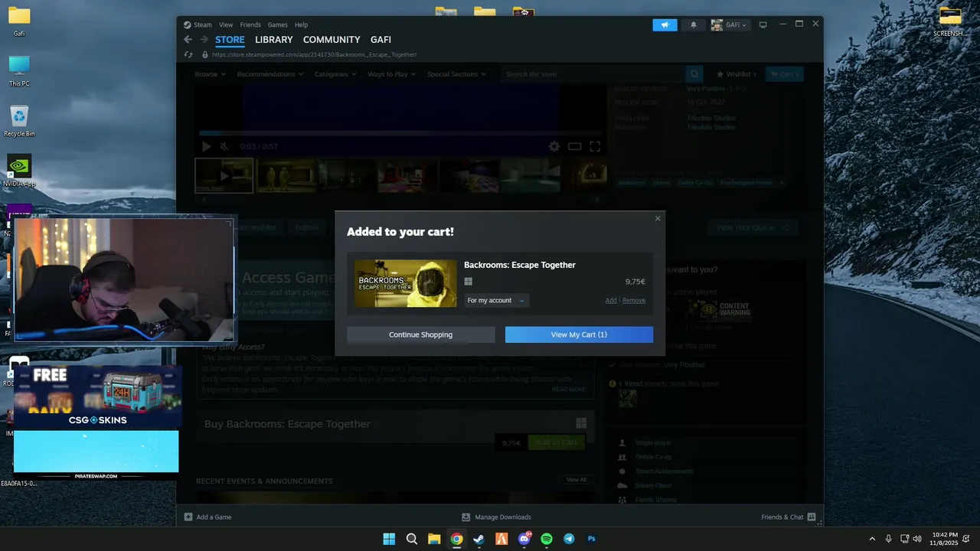
Task: Open the Friends menu
Action: (250, 24)
